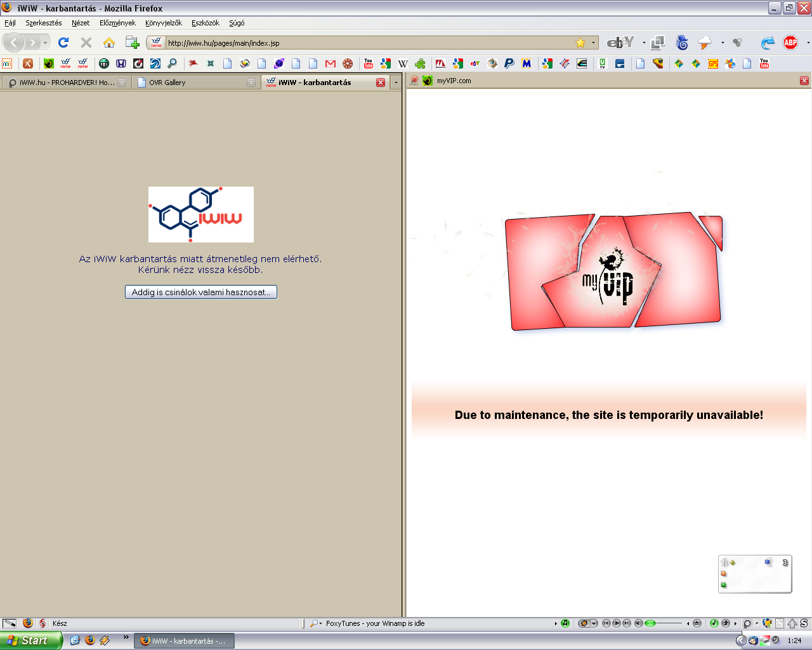Click the FoxyTunes eject button
The image size is (812, 650).
pos(697,623)
